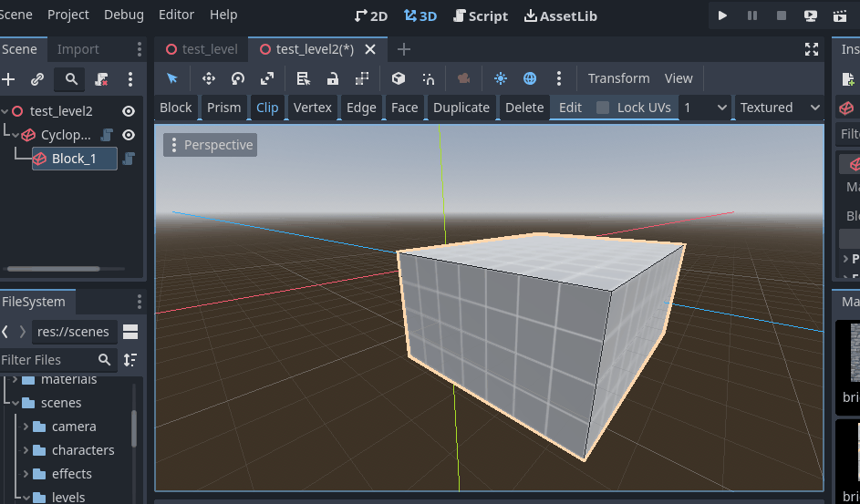This screenshot has height=504, width=860.
Task: Toggle FileSystem split view icon
Action: 130,332
